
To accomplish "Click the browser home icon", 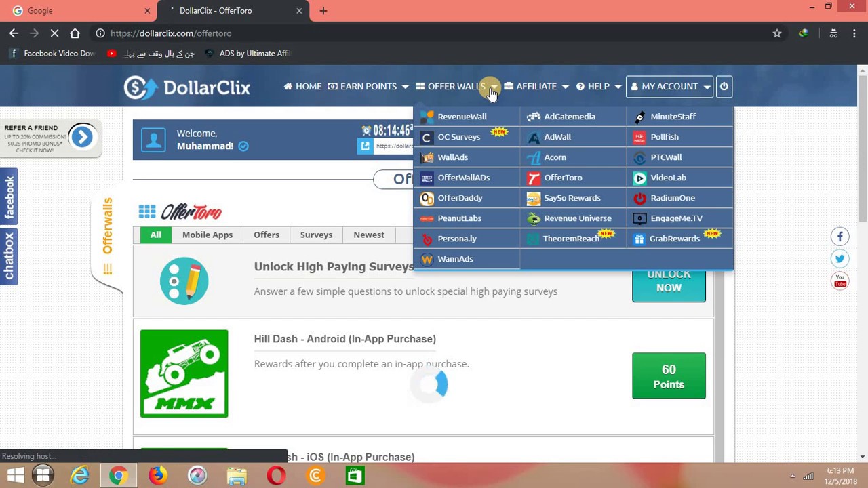I will (75, 33).
